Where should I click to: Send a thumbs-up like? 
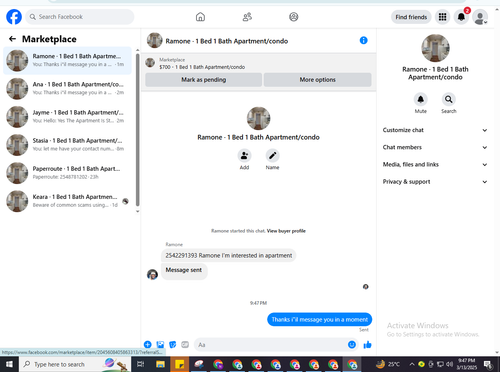click(x=367, y=345)
